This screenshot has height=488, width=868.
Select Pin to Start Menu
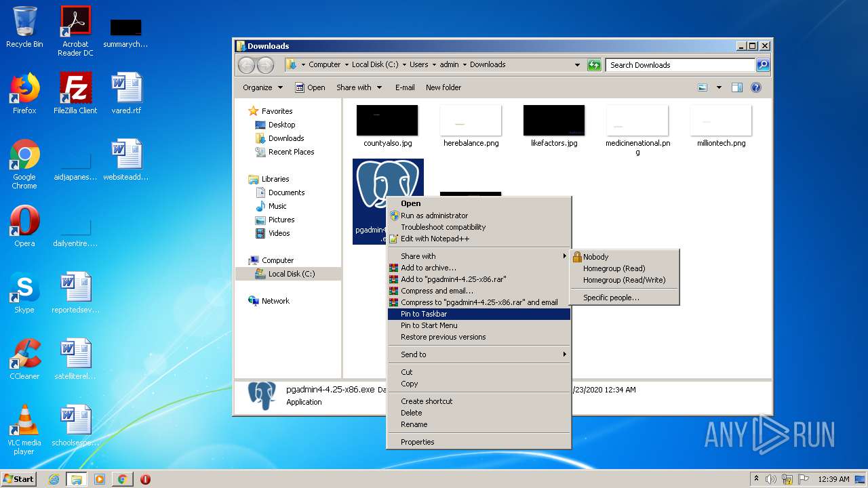[479, 325]
